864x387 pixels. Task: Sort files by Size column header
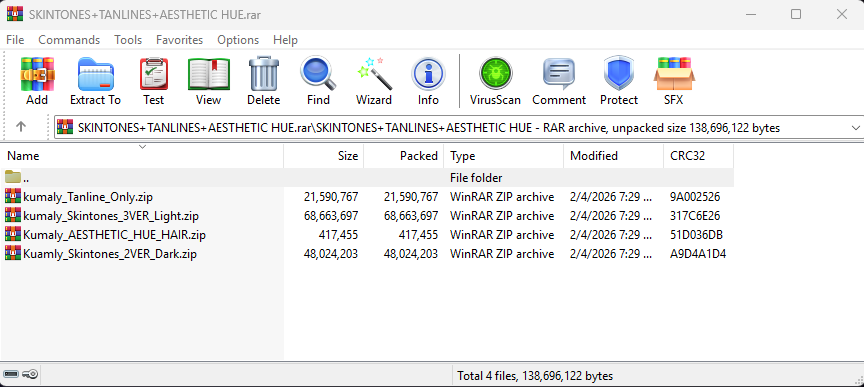(323, 156)
